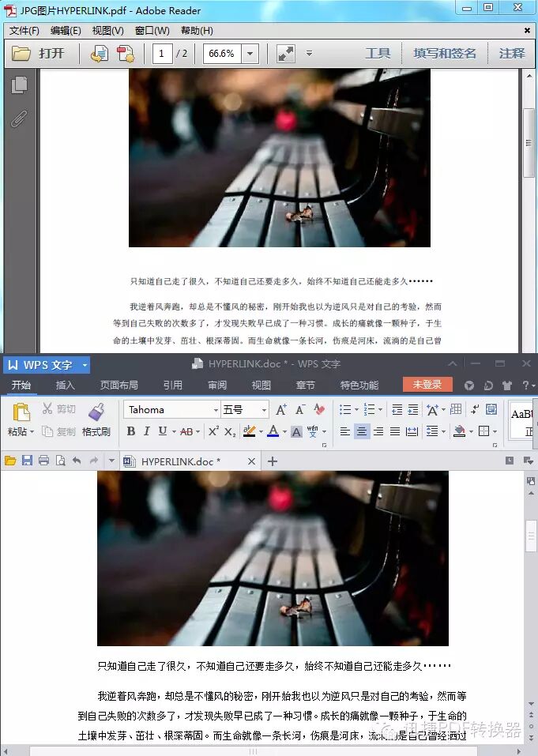Viewport: 538px width, 756px height.
Task: Open the WPS 文字 application menu dropdown
Action: (x=85, y=365)
